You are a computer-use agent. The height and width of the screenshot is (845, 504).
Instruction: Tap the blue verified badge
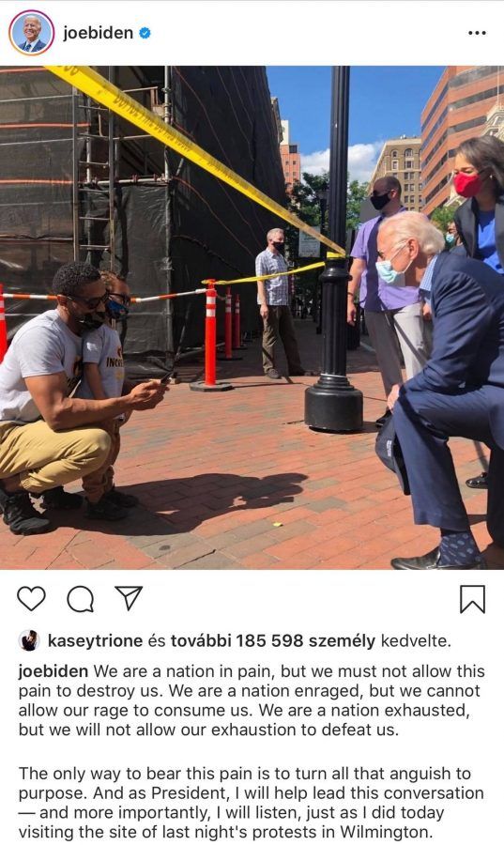click(145, 33)
